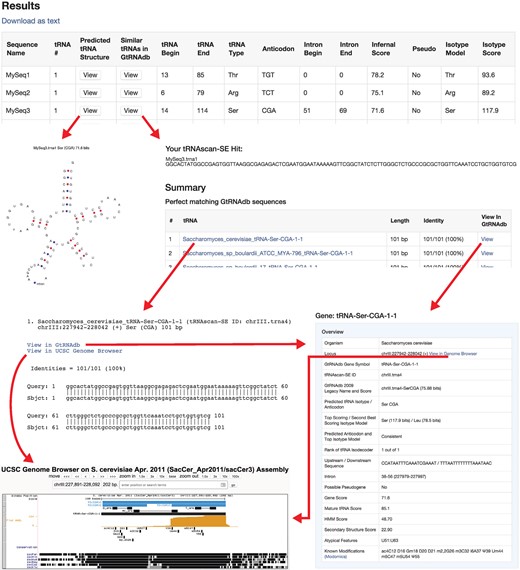Click the Isotype Score column header

point(494,48)
